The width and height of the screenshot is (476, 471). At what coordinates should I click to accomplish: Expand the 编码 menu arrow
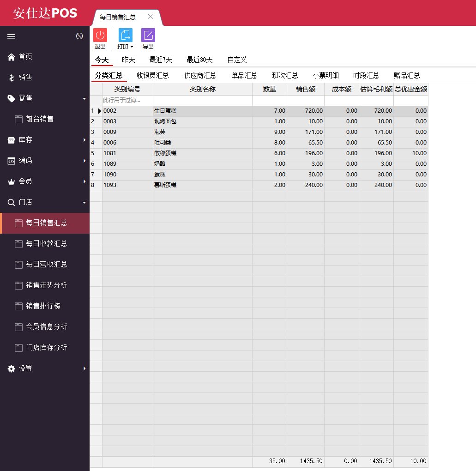(84, 161)
